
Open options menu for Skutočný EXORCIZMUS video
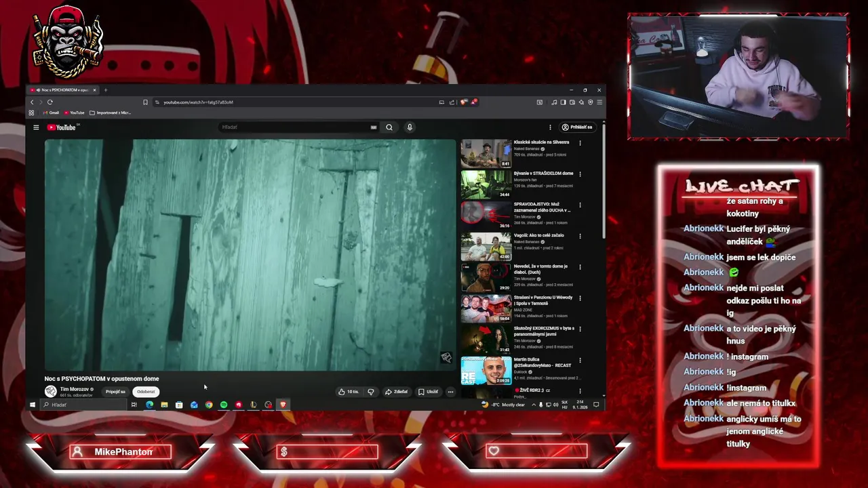[580, 329]
